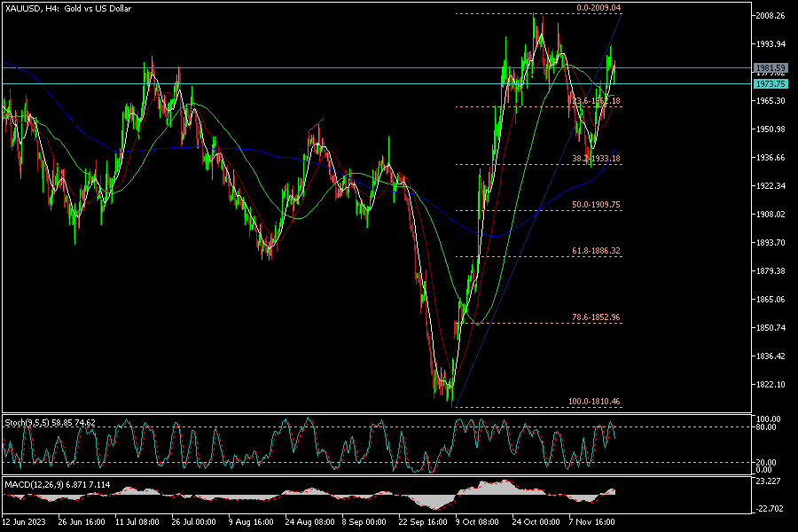Click the 9 Oct 08:00 time label
The image size is (798, 532).
(x=477, y=523)
